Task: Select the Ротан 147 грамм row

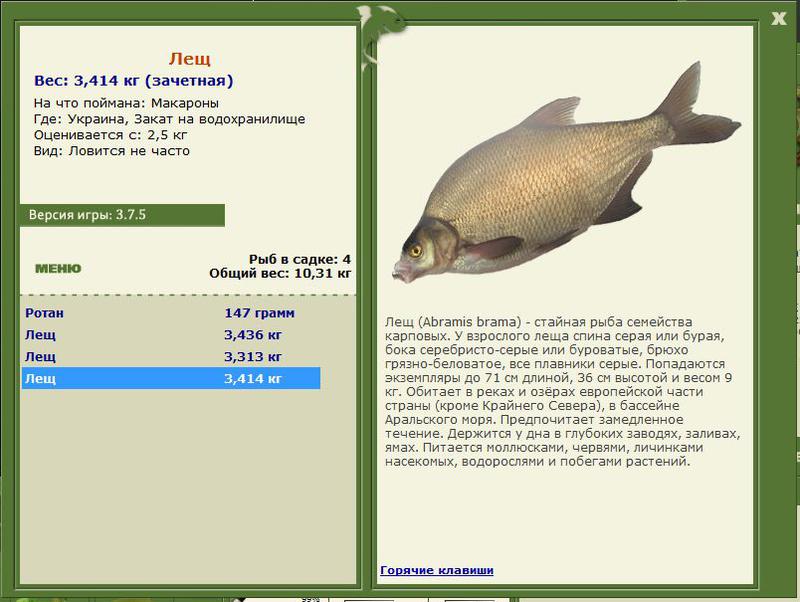Action: (170, 313)
